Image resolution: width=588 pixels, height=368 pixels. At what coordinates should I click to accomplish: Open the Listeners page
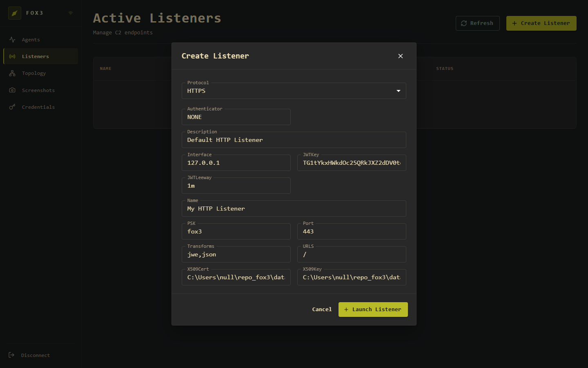(40, 56)
